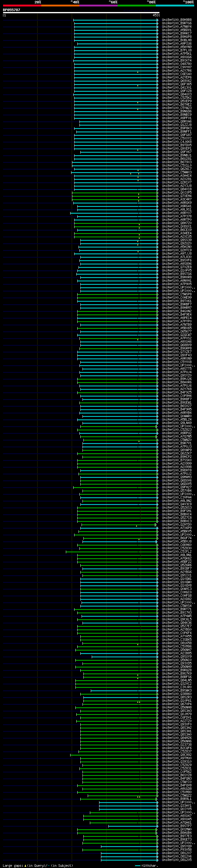Click label UniRef100_B9R7V1
Image resolution: width=197 pixels, height=868 pixels.
[177, 443]
